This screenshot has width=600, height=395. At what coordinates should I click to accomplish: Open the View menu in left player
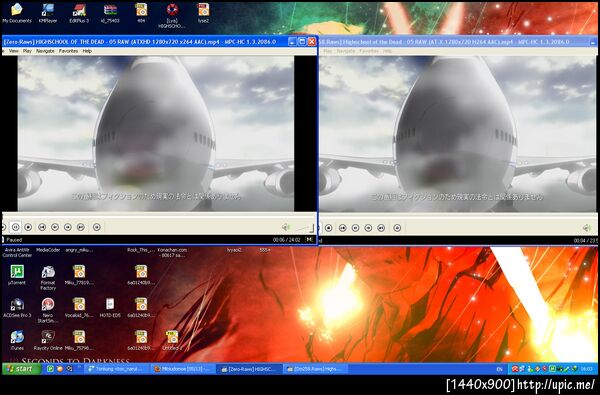tap(13, 51)
